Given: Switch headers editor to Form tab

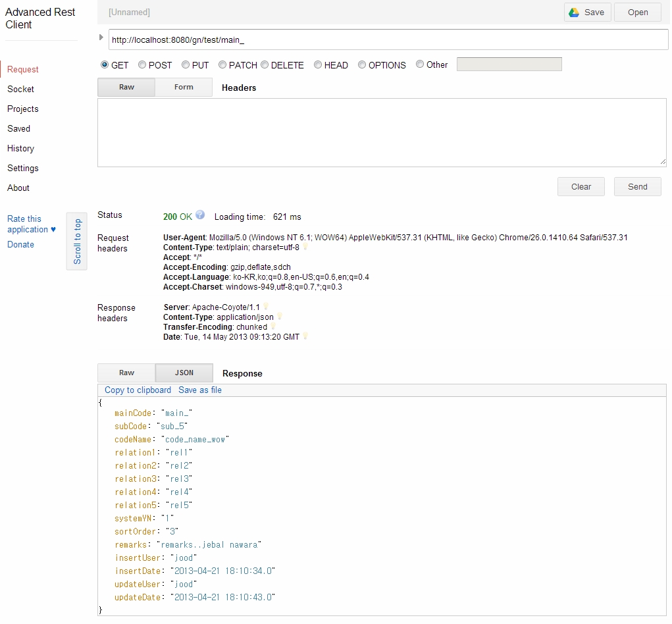Looking at the screenshot, I should coord(184,88).
